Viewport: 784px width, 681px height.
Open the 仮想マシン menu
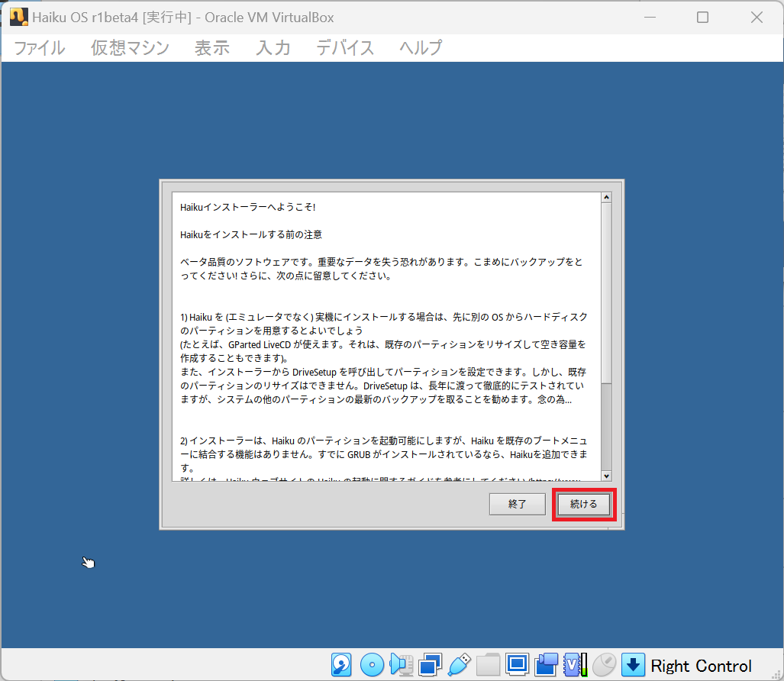click(130, 48)
